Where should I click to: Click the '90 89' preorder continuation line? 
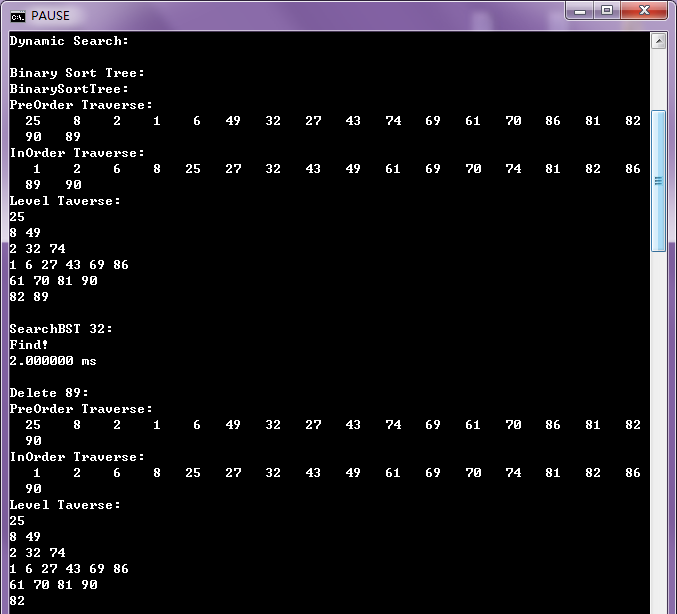(x=53, y=137)
